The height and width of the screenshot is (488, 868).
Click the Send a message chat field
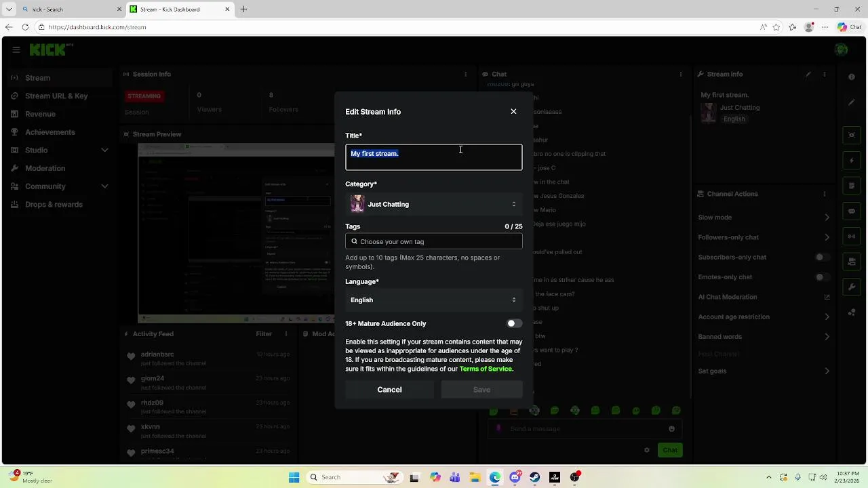(585, 428)
